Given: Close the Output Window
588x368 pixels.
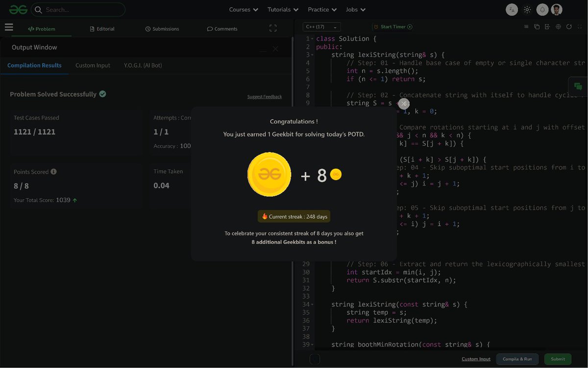Looking at the screenshot, I should 275,49.
